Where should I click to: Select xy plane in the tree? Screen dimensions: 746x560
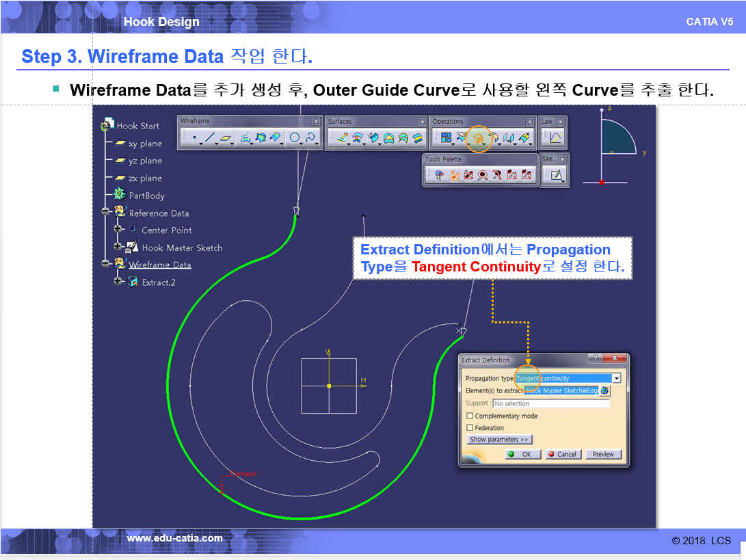(145, 144)
